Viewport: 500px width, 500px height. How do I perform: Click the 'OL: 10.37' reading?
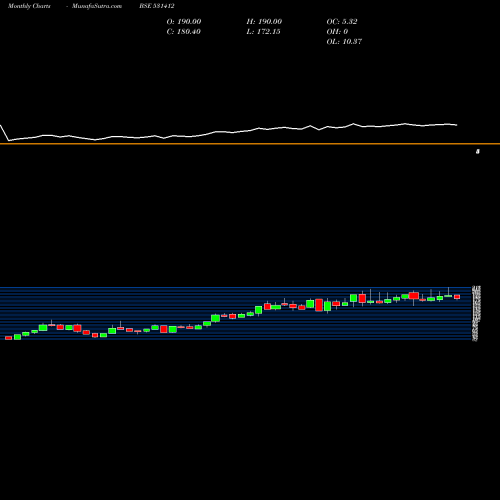[344, 42]
